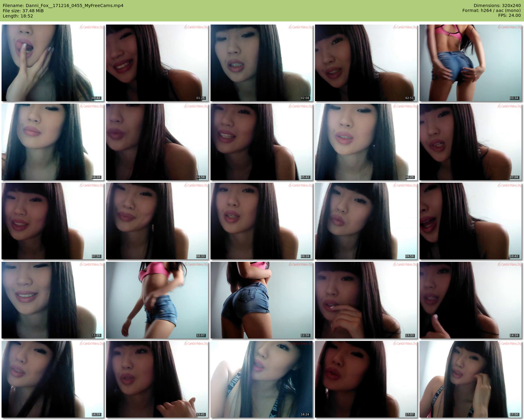Screen dimensions: 524x420
Task: Select the thumbnail at 02:08
Action: (262, 63)
